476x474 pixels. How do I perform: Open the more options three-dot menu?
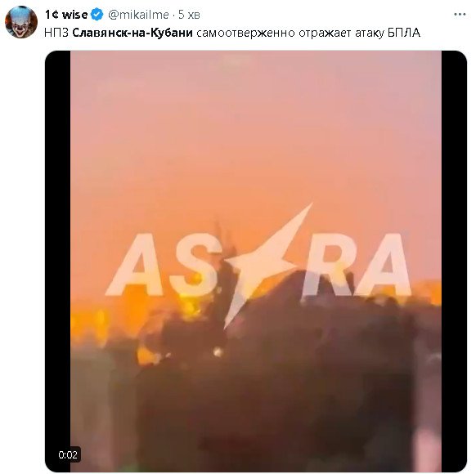tap(460, 15)
